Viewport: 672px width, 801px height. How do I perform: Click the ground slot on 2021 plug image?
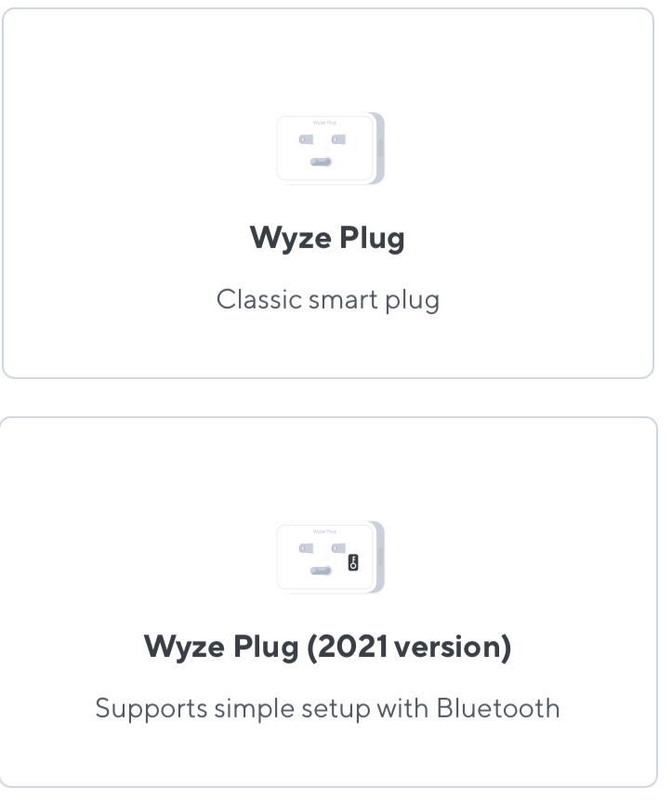tap(321, 571)
